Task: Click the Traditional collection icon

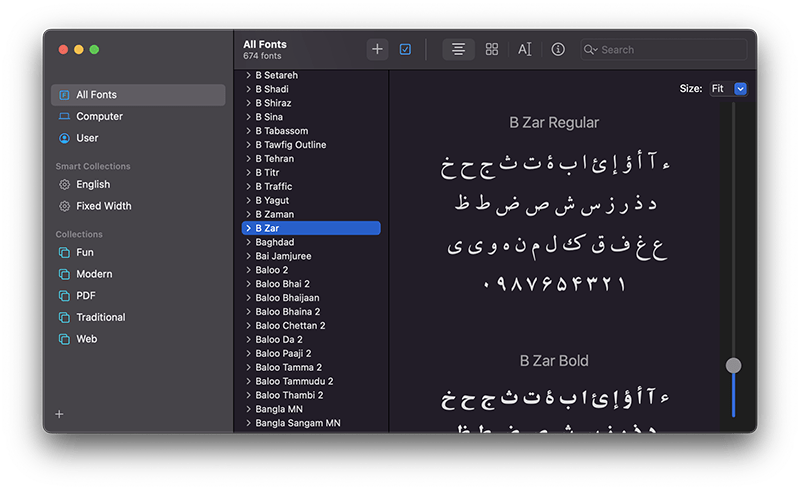Action: pyautogui.click(x=64, y=317)
